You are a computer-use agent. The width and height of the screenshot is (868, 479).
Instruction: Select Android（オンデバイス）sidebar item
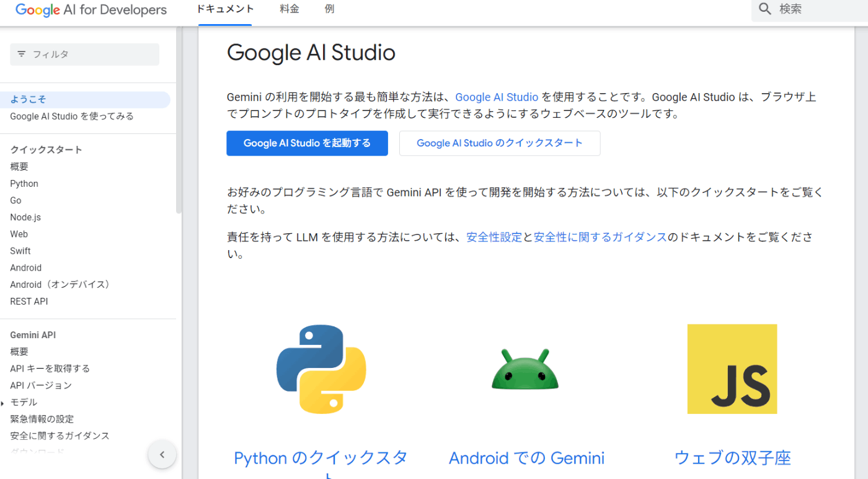click(x=62, y=284)
